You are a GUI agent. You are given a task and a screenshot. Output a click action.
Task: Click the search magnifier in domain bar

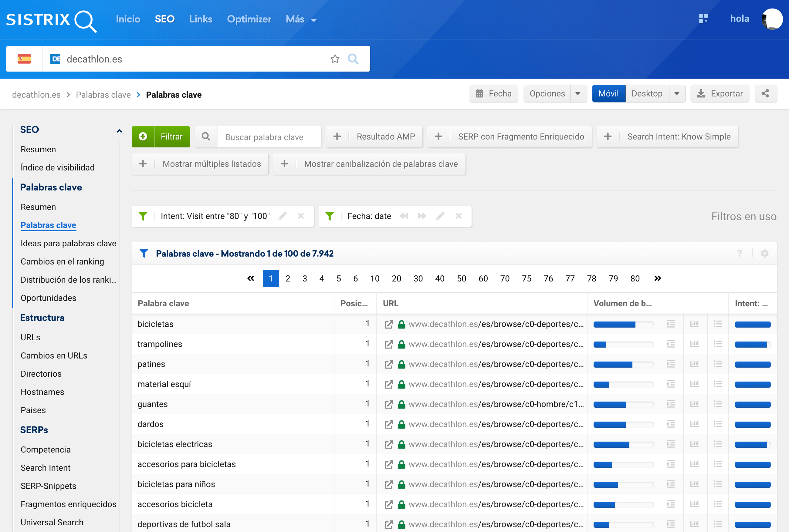[x=353, y=59]
